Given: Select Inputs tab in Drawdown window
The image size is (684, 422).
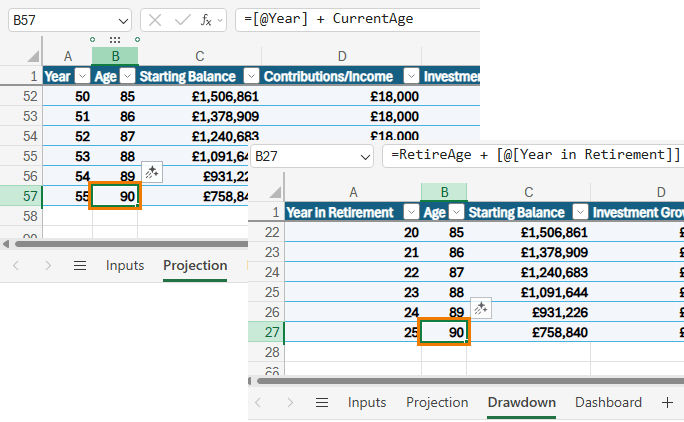Looking at the screenshot, I should click(x=367, y=402).
